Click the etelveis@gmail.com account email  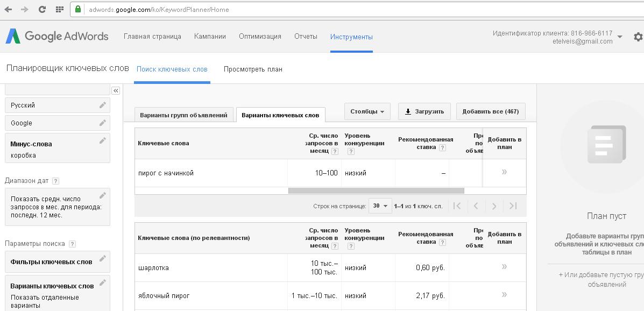[x=582, y=41]
